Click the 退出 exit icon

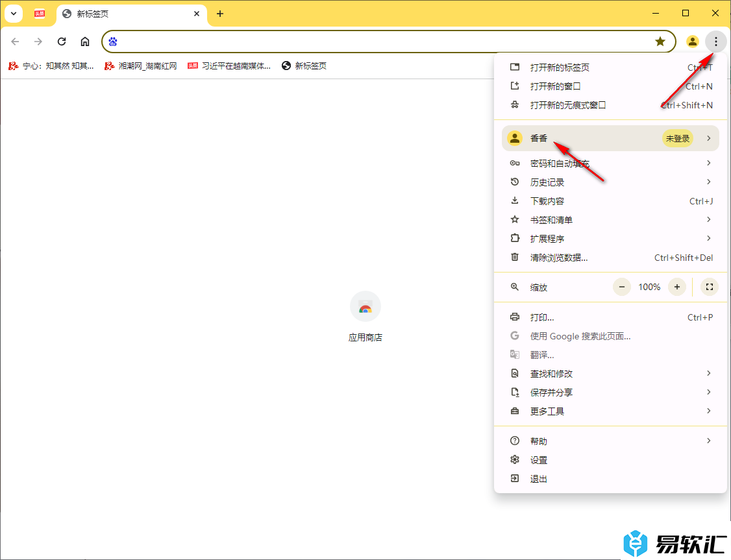pyautogui.click(x=515, y=478)
